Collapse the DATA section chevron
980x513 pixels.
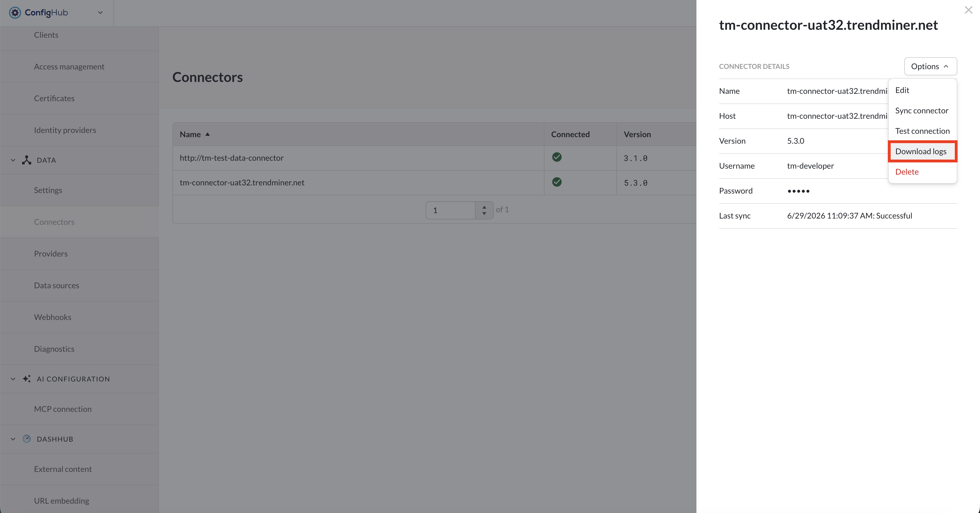pos(13,160)
